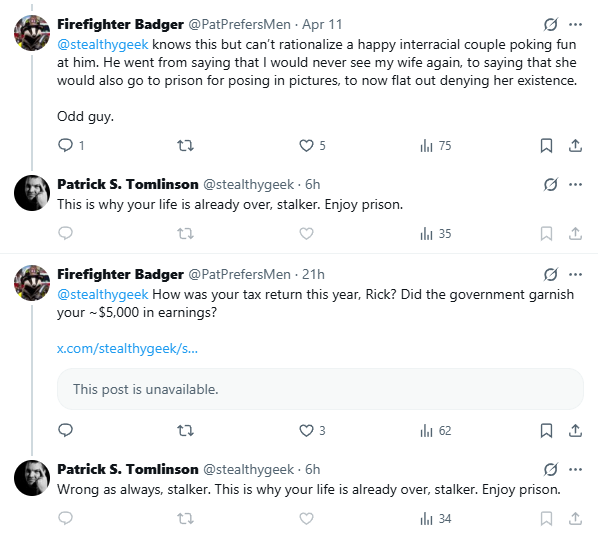View analytics showing 62 views
Screen dimensions: 598x538
[436, 430]
